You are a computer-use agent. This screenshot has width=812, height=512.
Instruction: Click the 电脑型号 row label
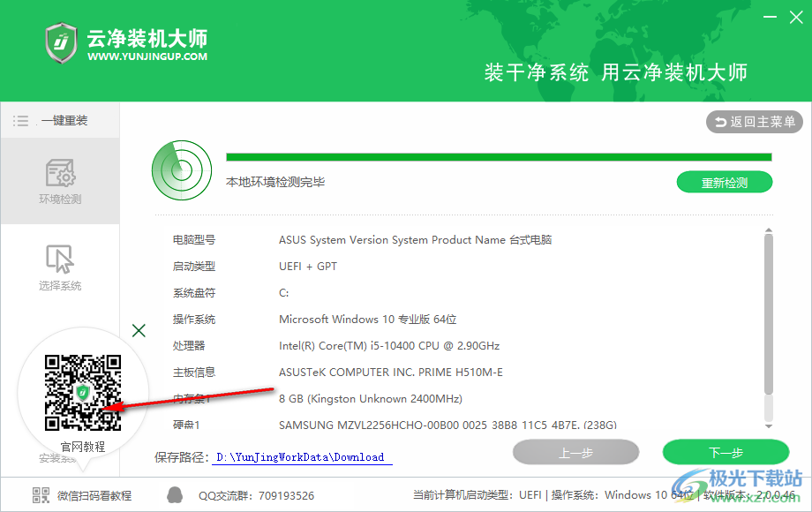(194, 240)
